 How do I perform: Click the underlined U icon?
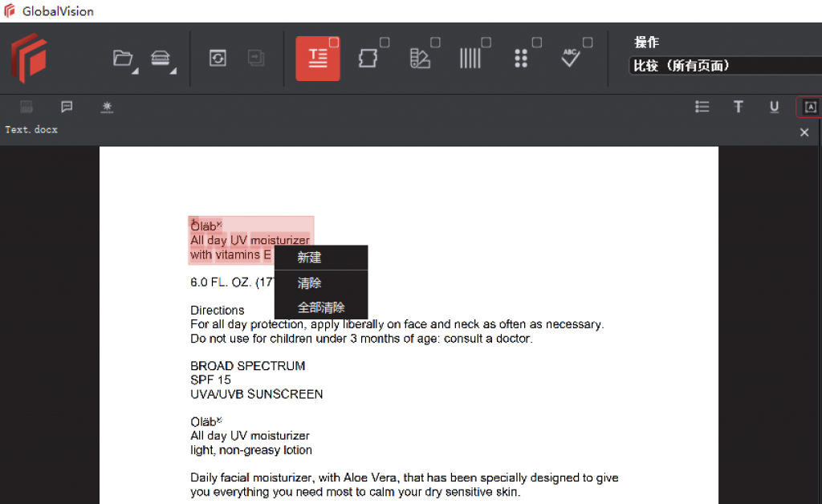[775, 107]
